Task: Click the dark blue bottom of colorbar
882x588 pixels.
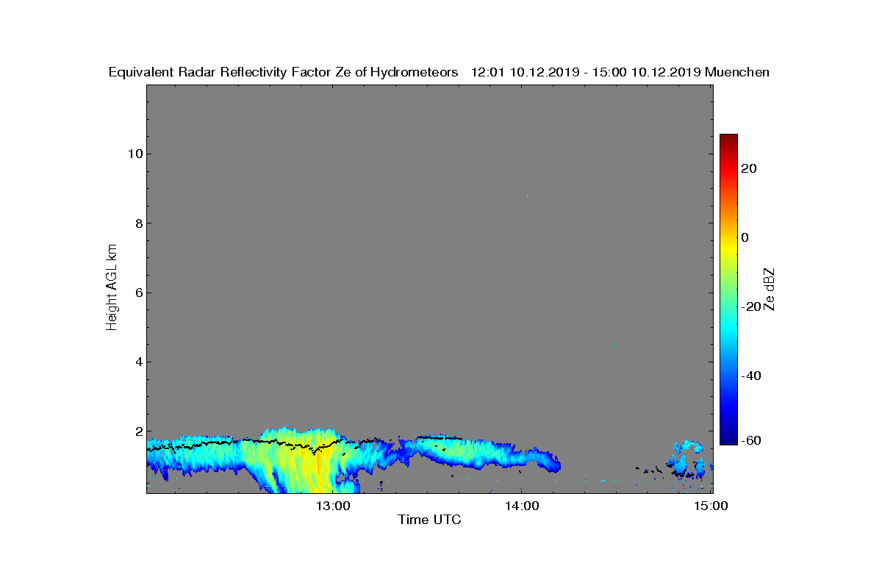Action: tap(728, 439)
